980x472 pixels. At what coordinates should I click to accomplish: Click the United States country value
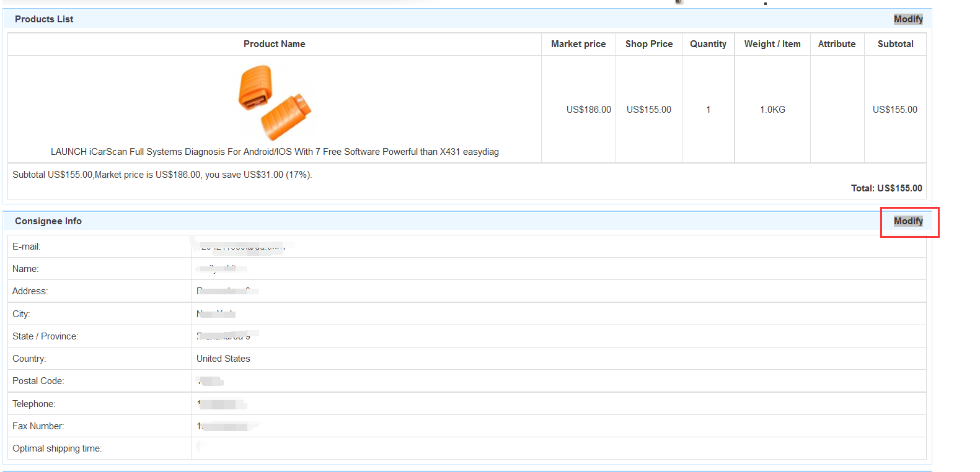(x=223, y=359)
